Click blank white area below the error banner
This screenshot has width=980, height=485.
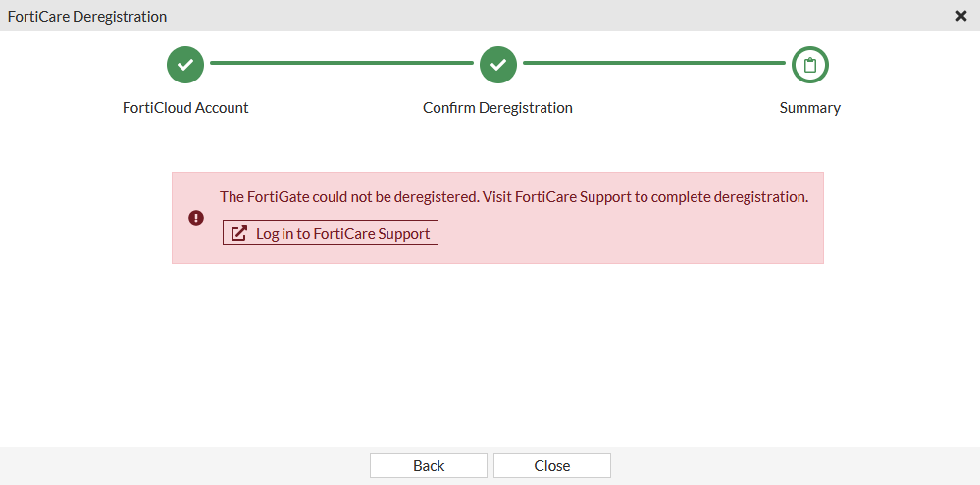coord(490,353)
